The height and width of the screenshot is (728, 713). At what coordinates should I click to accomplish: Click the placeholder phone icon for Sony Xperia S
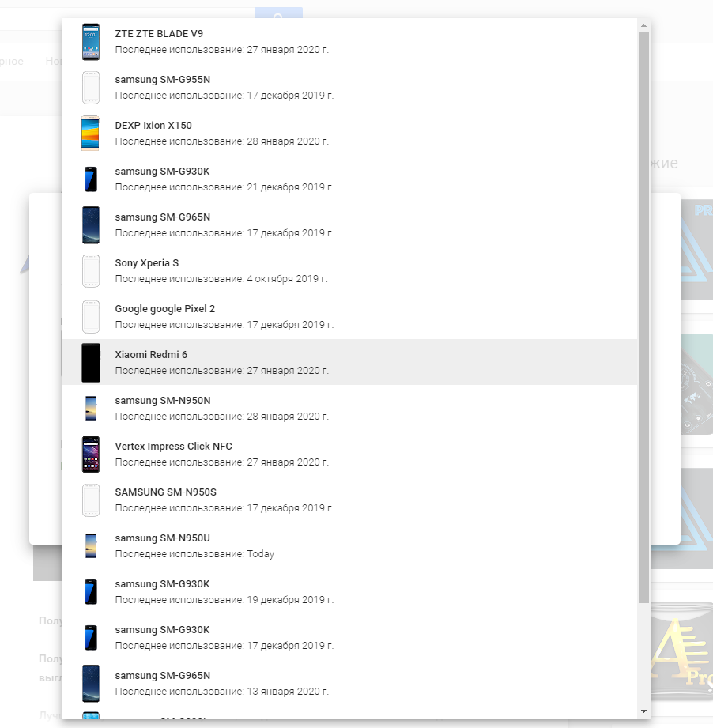(x=91, y=271)
